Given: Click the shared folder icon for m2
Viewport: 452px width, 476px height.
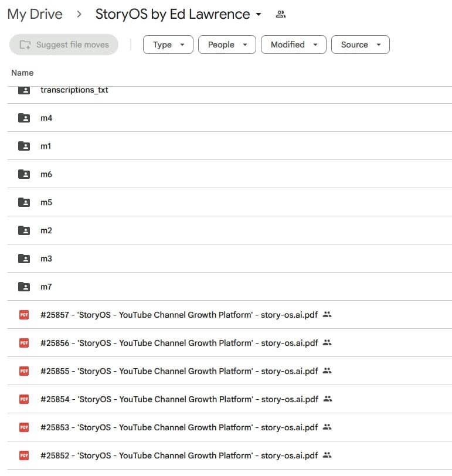Looking at the screenshot, I should (x=24, y=230).
